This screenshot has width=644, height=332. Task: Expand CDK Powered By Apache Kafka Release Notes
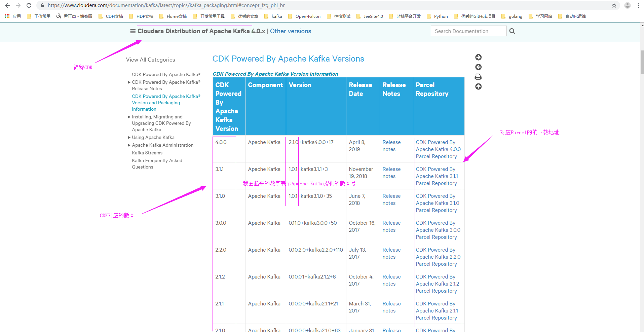(129, 82)
